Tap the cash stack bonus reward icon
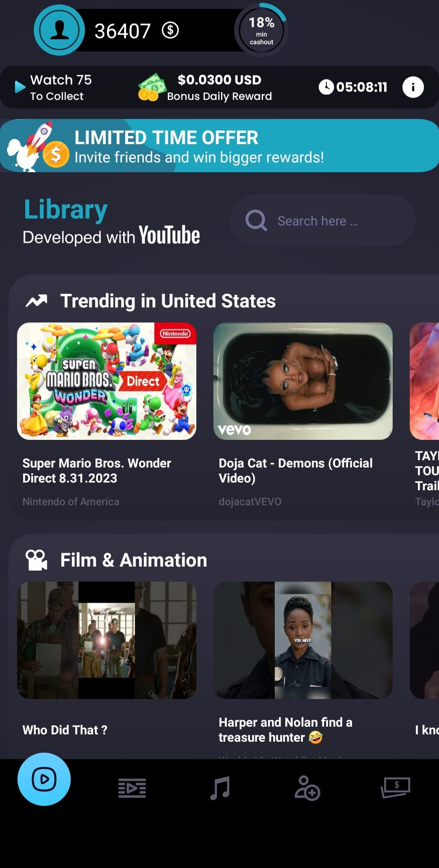The image size is (439, 868). point(152,87)
